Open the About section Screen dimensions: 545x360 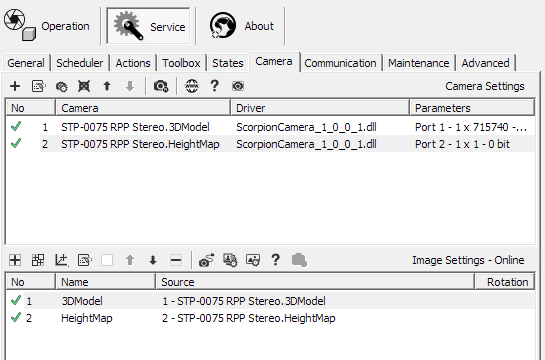tap(242, 26)
